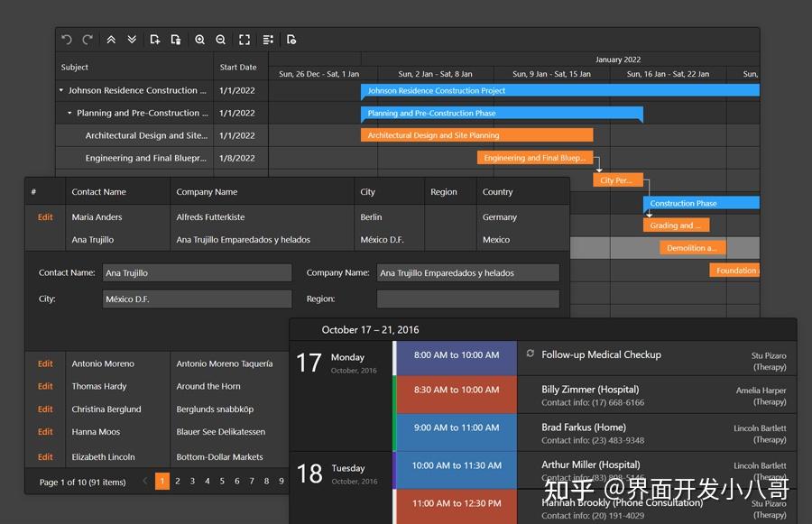Go to page 2 in grid pager
The image size is (812, 524).
(178, 481)
